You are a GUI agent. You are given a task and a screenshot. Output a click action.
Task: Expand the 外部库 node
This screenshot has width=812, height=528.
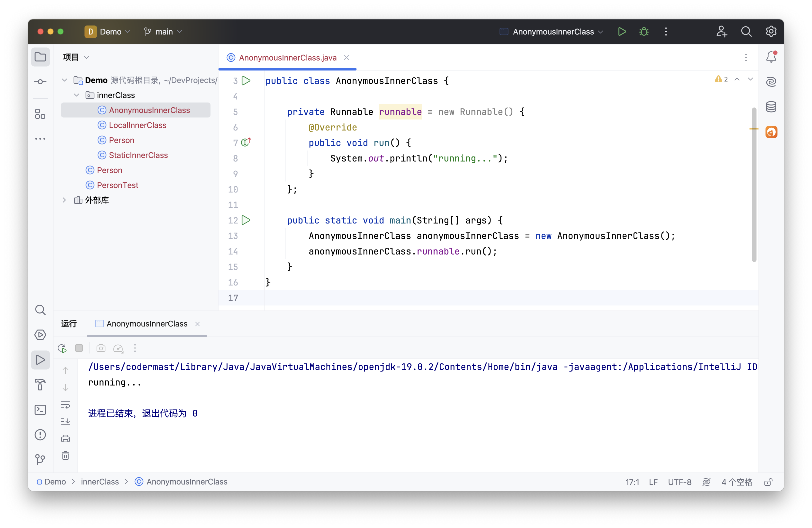click(x=64, y=200)
